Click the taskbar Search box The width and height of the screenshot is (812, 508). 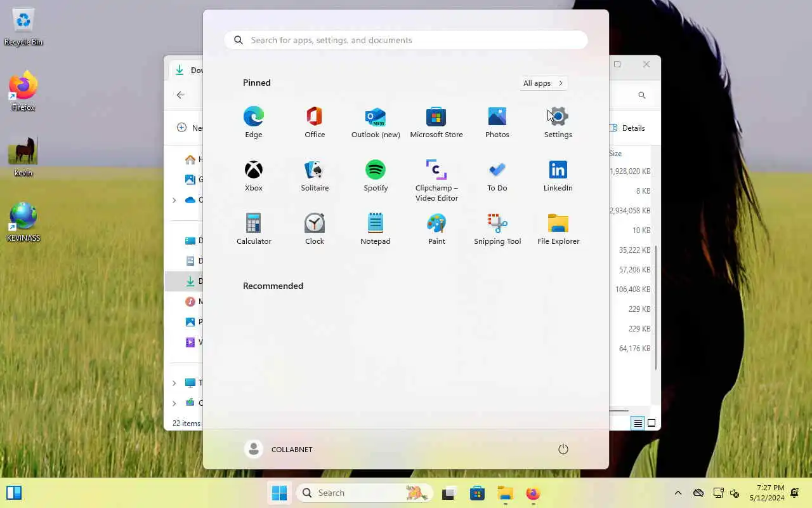[365, 493]
